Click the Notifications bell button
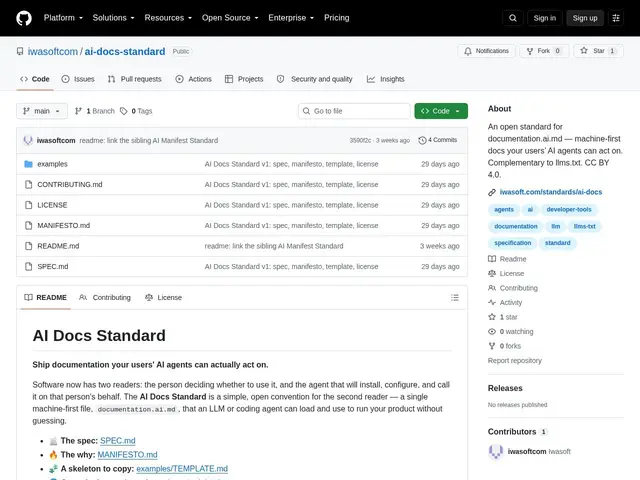Viewport: 640px width, 480px height. coord(487,51)
